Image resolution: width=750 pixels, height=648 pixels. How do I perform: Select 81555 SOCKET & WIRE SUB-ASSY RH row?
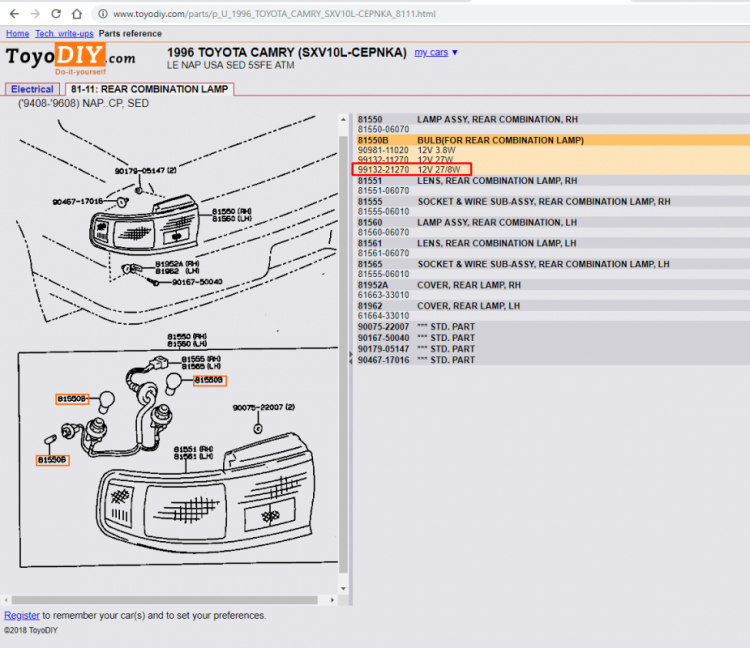click(x=553, y=201)
